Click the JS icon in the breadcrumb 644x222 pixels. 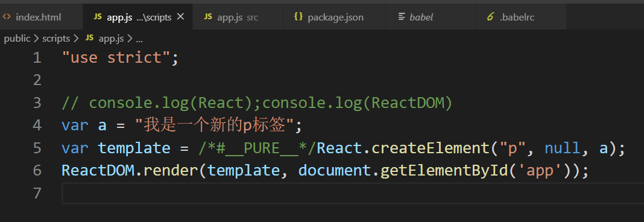pyautogui.click(x=89, y=39)
